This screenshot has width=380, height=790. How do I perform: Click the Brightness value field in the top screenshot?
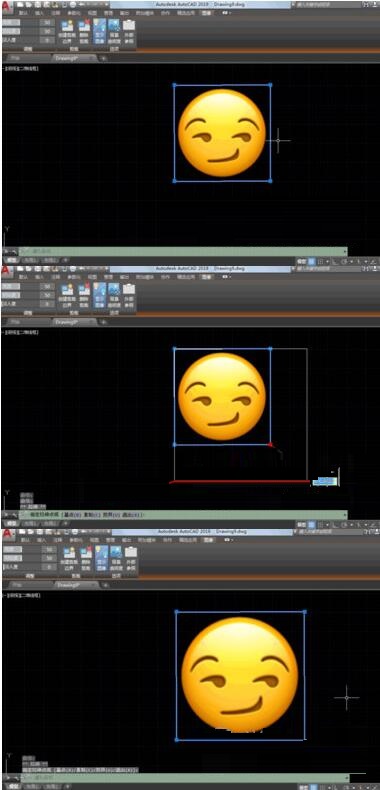pos(47,23)
